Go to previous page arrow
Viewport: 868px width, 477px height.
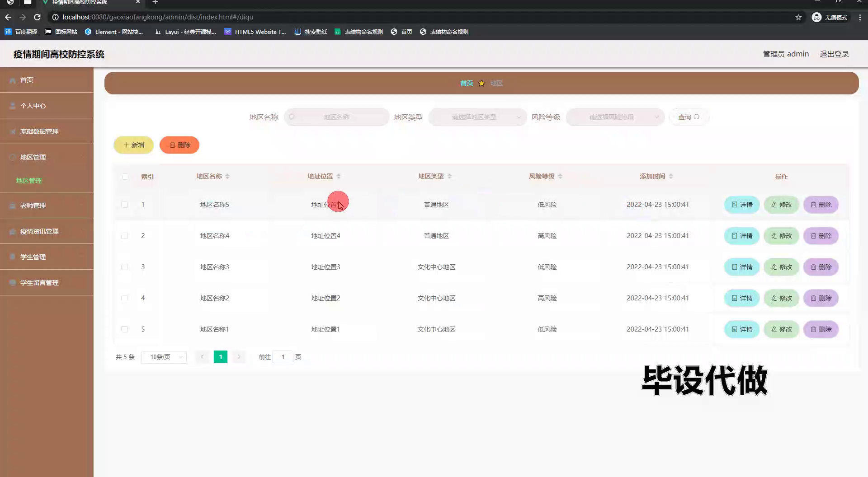[x=203, y=357]
